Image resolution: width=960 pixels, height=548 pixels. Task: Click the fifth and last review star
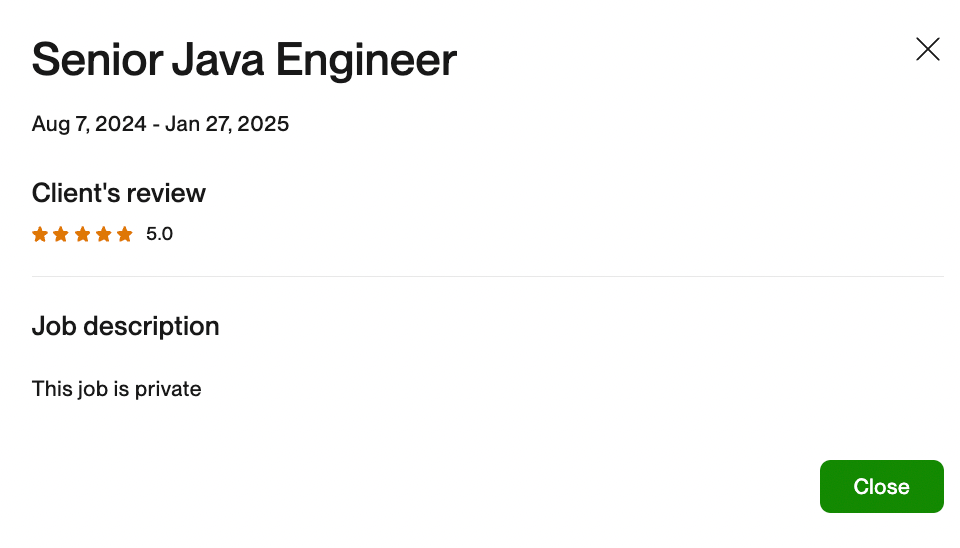pos(124,235)
